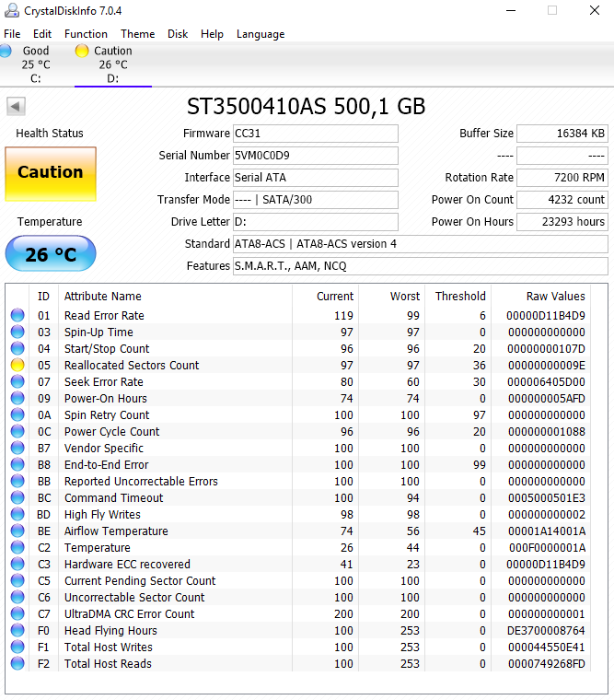The width and height of the screenshot is (614, 700).
Task: Select the Caution D: disk tab
Action: pos(113,64)
